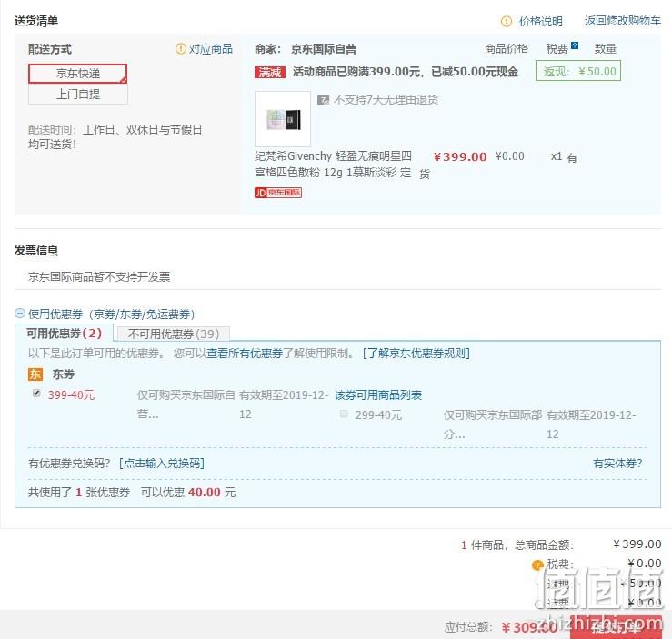Click the 399-40元 coupon label
The width and height of the screenshot is (672, 639).
pyautogui.click(x=71, y=394)
